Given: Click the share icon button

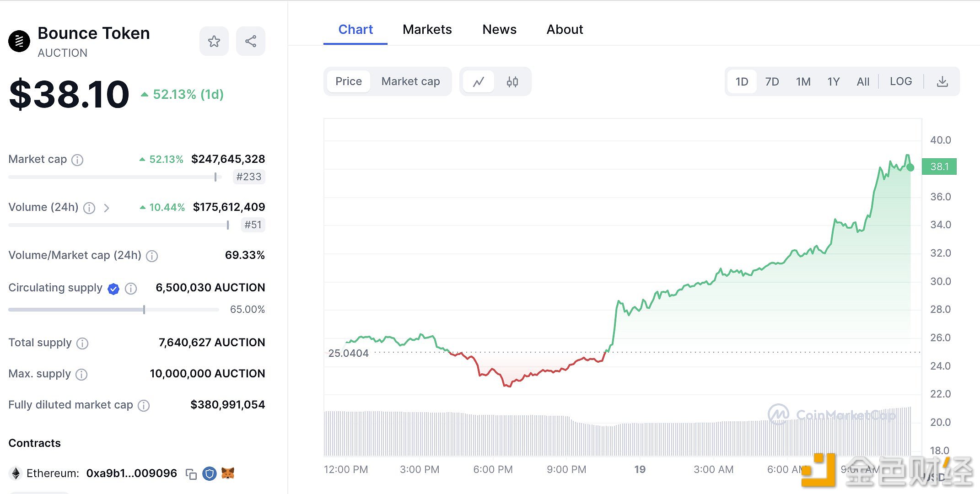Looking at the screenshot, I should click(x=250, y=41).
